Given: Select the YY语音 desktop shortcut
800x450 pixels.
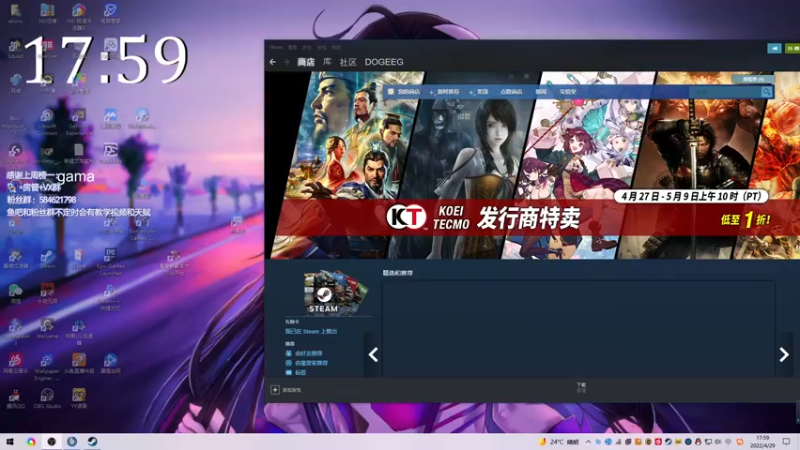Looking at the screenshot, I should [79, 399].
